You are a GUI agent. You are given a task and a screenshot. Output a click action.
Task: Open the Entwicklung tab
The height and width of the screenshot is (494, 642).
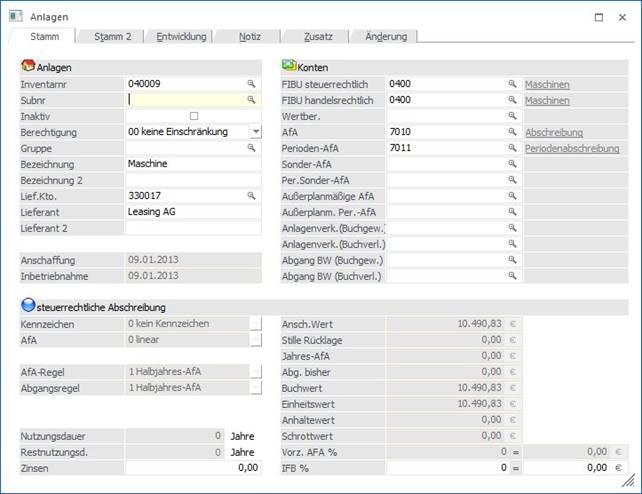pyautogui.click(x=181, y=37)
